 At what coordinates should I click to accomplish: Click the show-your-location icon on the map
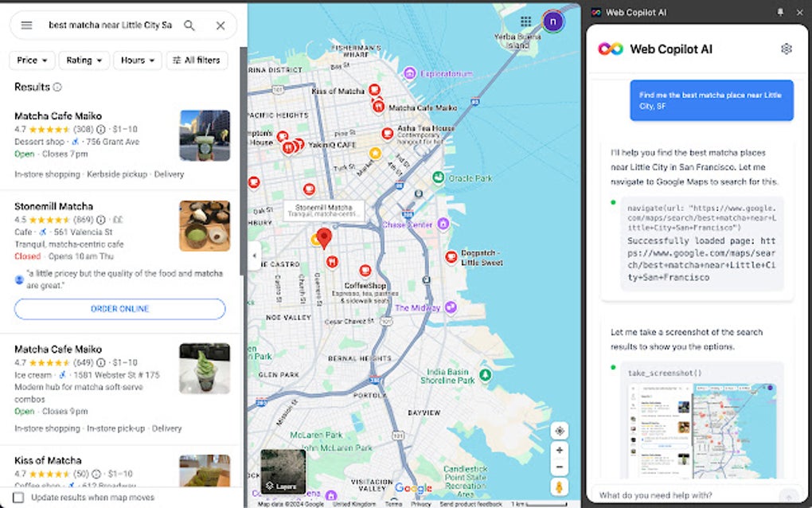[560, 430]
